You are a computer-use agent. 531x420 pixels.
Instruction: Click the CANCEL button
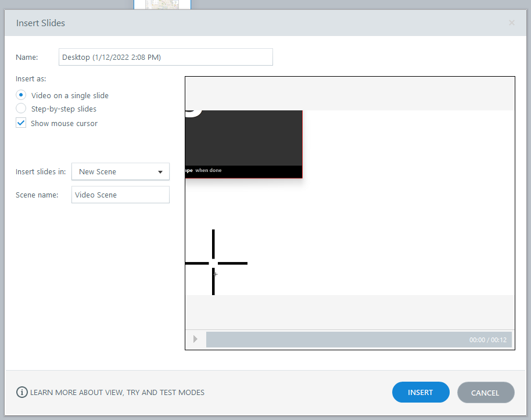[486, 393]
